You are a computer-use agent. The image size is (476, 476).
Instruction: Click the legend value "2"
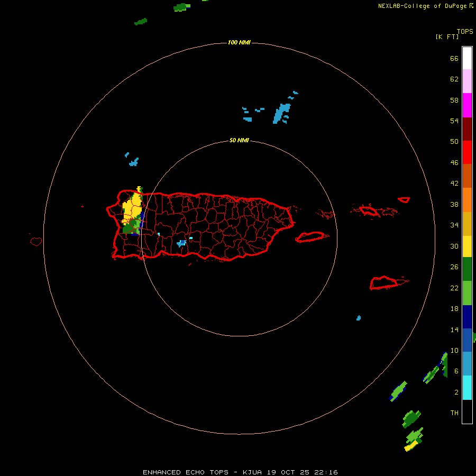click(x=456, y=392)
